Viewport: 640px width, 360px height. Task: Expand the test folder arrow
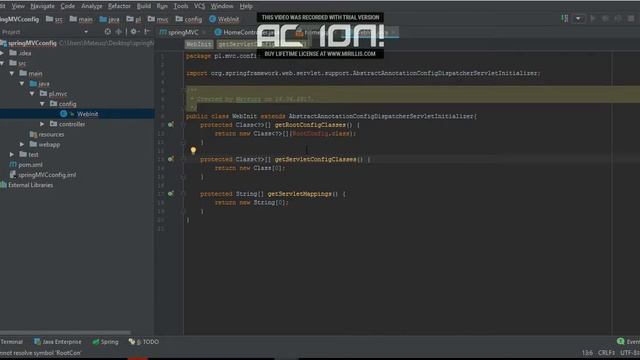click(12, 155)
